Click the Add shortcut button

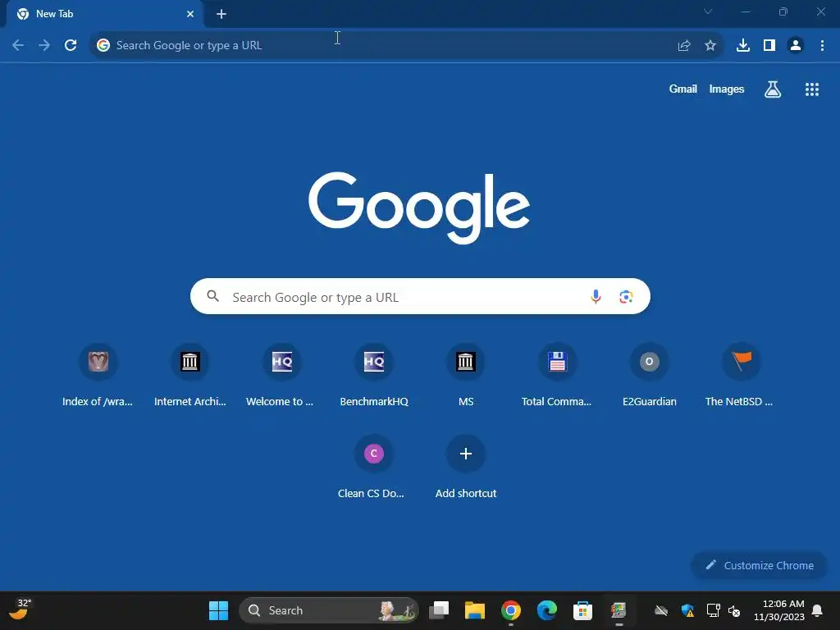[466, 468]
